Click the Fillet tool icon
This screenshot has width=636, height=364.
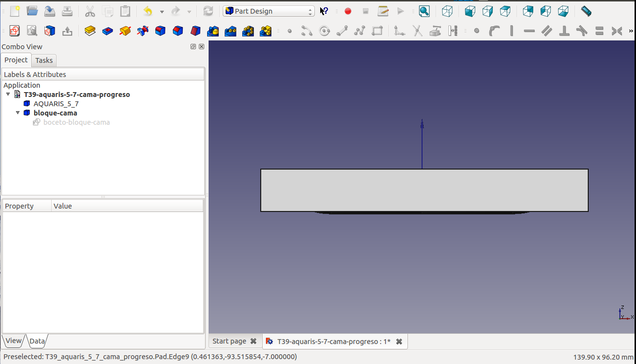(160, 31)
